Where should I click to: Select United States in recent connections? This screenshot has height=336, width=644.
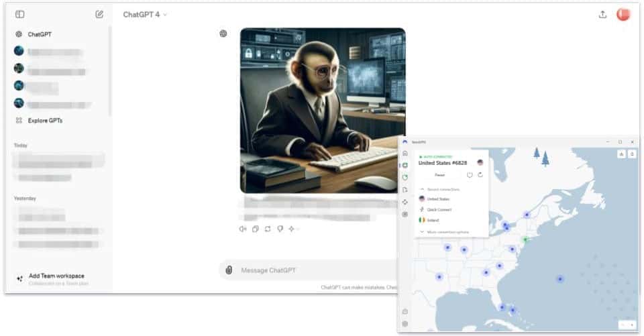(x=434, y=199)
